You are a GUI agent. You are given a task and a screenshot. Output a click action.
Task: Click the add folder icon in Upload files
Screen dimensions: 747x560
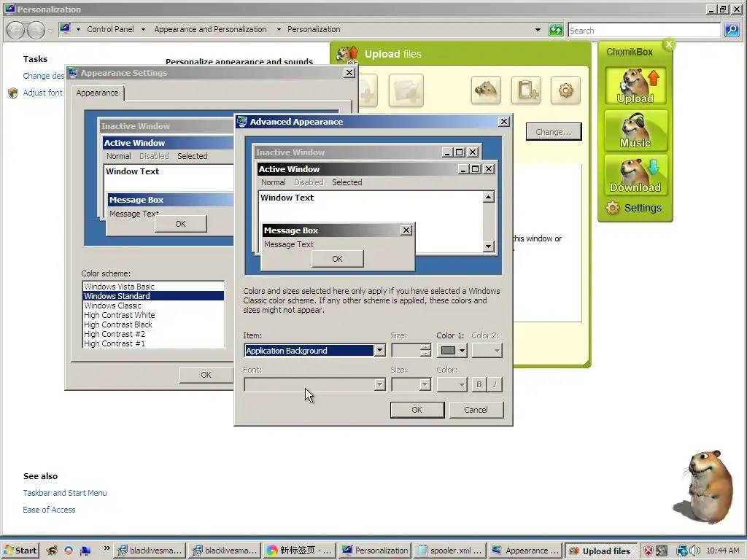pos(406,90)
